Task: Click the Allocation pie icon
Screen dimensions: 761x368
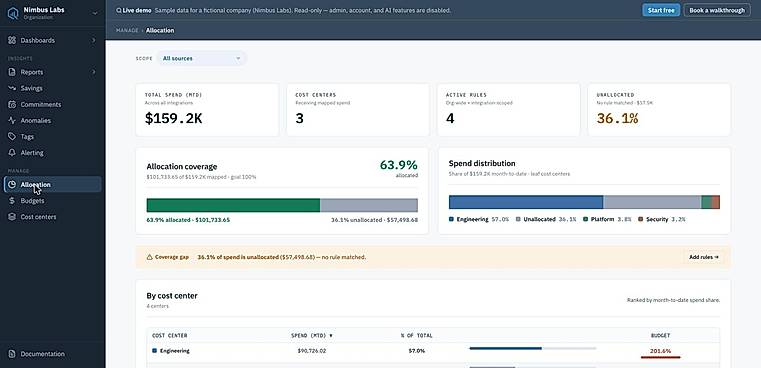Action: coord(12,184)
